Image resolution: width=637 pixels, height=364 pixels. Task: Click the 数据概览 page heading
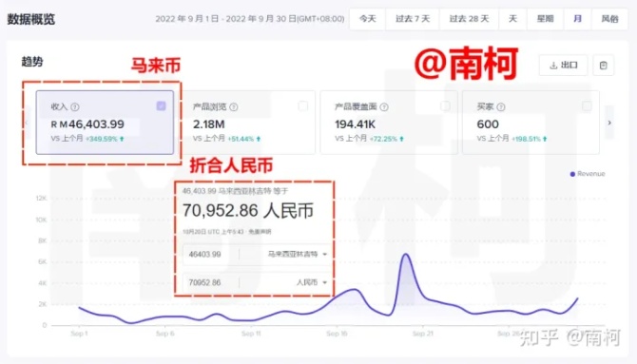click(30, 19)
